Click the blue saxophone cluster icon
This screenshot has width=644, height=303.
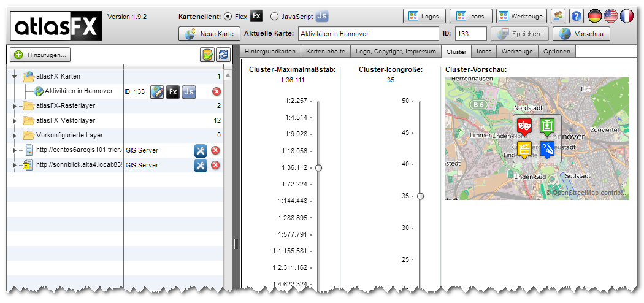click(x=547, y=149)
